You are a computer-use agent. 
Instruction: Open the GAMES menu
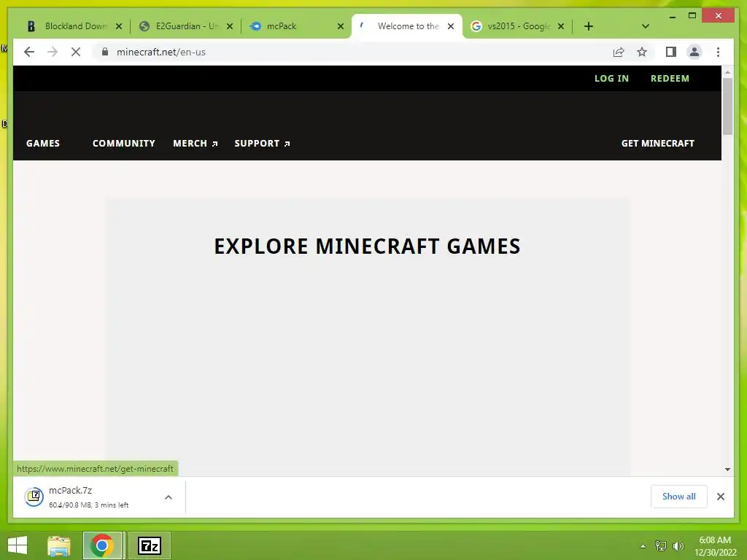click(43, 144)
